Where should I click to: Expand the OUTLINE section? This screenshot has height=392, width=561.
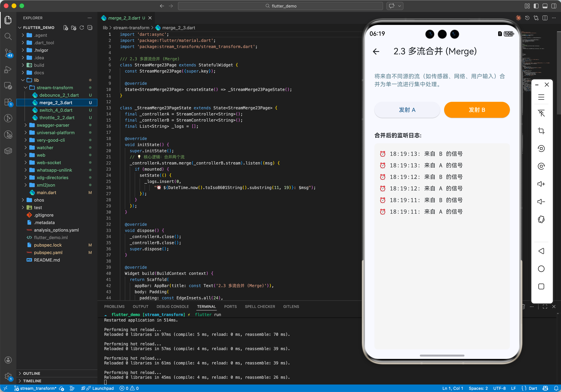coord(32,373)
